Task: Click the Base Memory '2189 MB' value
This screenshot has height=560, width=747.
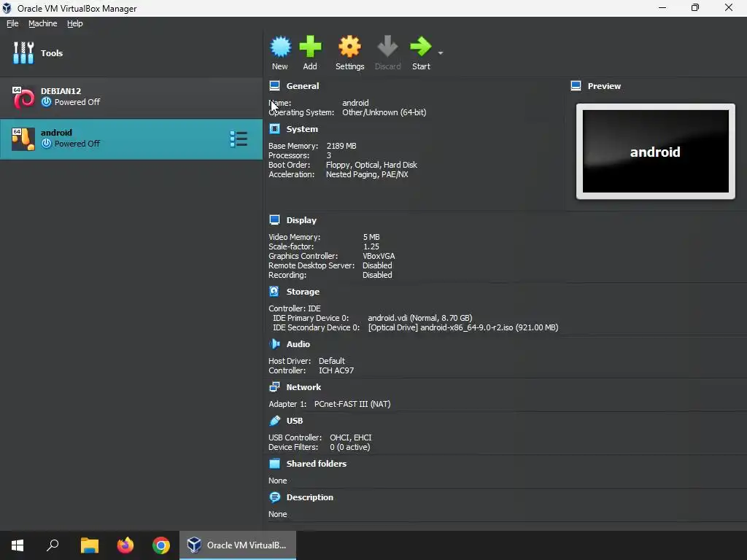Action: 341,146
